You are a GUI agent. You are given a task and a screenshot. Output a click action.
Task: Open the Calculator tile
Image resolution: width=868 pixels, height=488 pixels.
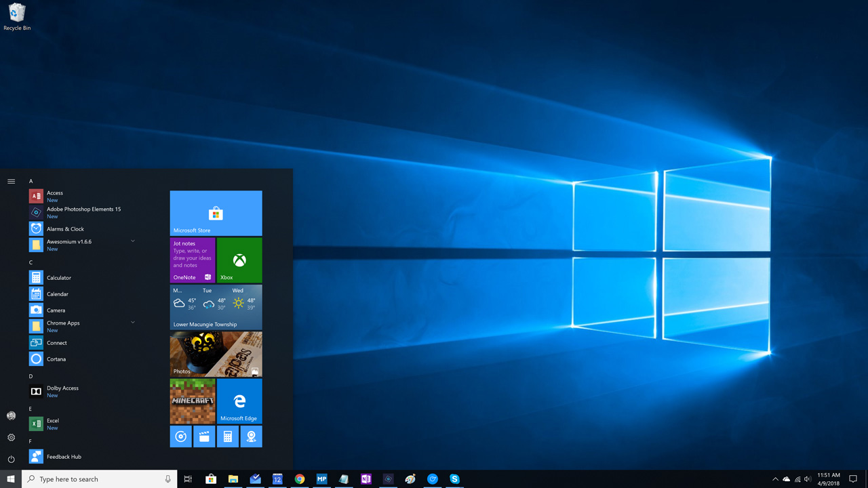tap(228, 436)
